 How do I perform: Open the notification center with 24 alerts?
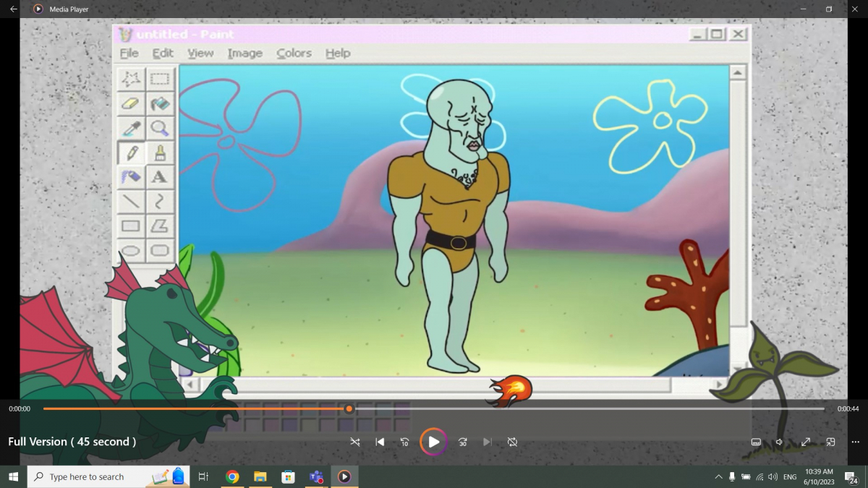coord(851,476)
